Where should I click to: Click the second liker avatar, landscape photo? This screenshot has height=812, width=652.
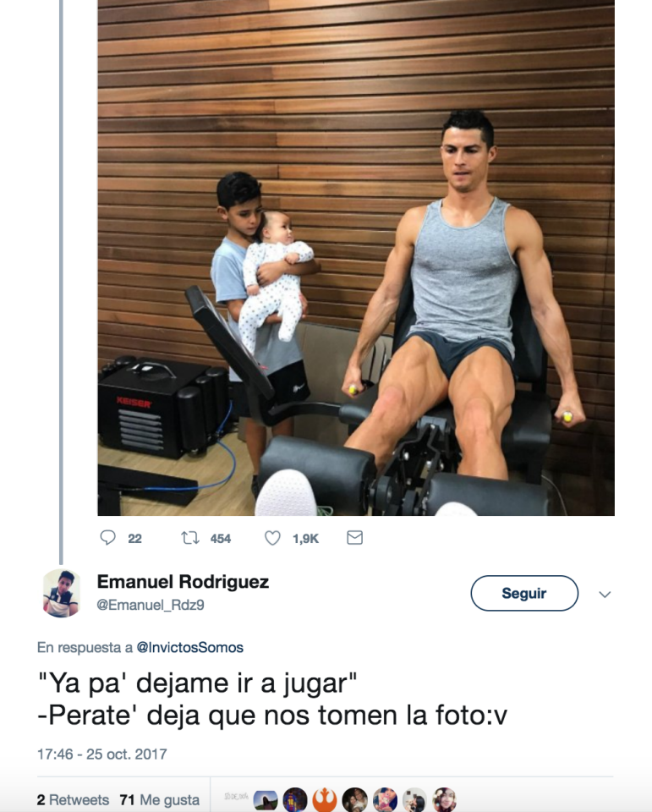[x=266, y=800]
